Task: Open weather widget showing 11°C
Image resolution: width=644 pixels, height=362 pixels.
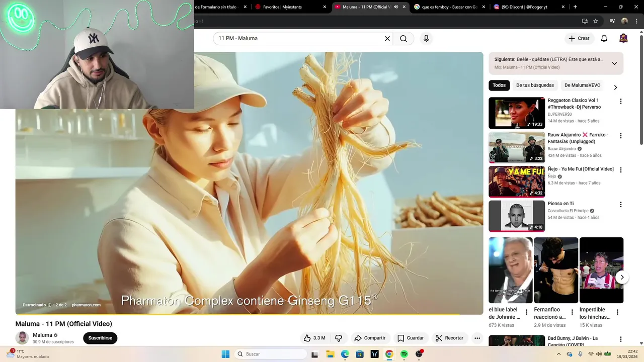Action: pyautogui.click(x=28, y=354)
